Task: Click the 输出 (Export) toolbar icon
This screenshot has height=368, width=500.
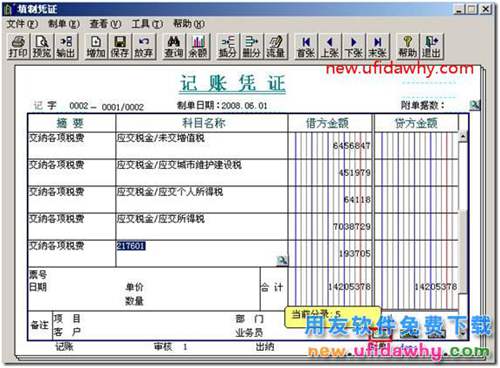Action: [x=66, y=47]
